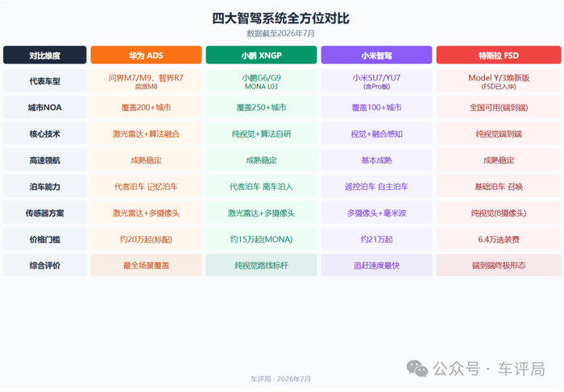Click the cell 代客泊车 离车泊入
564x392 pixels.
coord(261,186)
